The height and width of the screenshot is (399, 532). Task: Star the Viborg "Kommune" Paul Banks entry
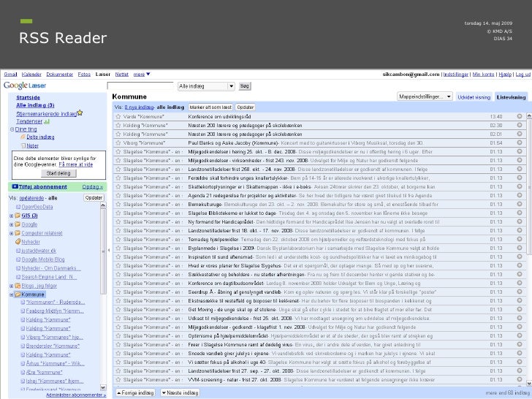[118, 142]
